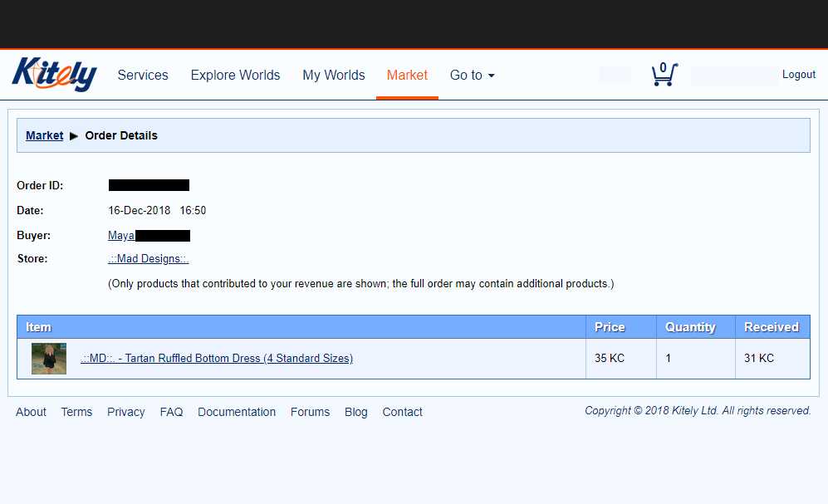Click the Order ID label

40,186
